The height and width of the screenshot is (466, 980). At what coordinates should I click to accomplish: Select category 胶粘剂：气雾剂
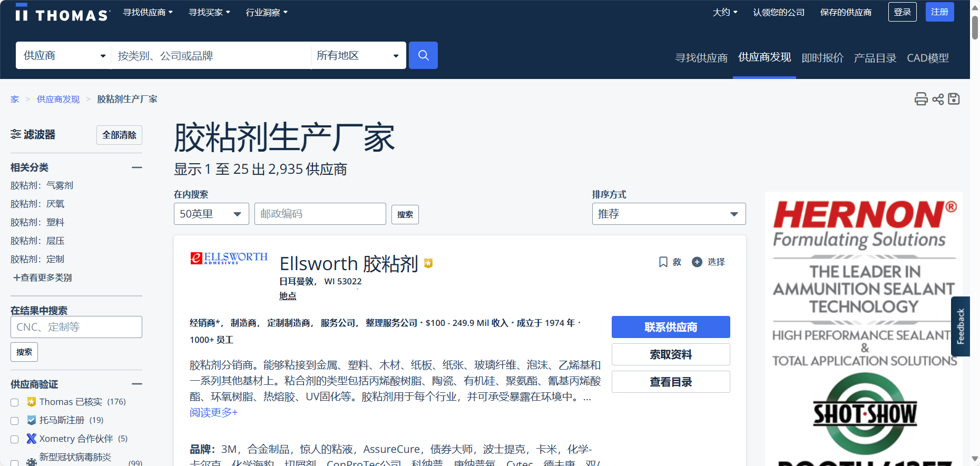(42, 185)
